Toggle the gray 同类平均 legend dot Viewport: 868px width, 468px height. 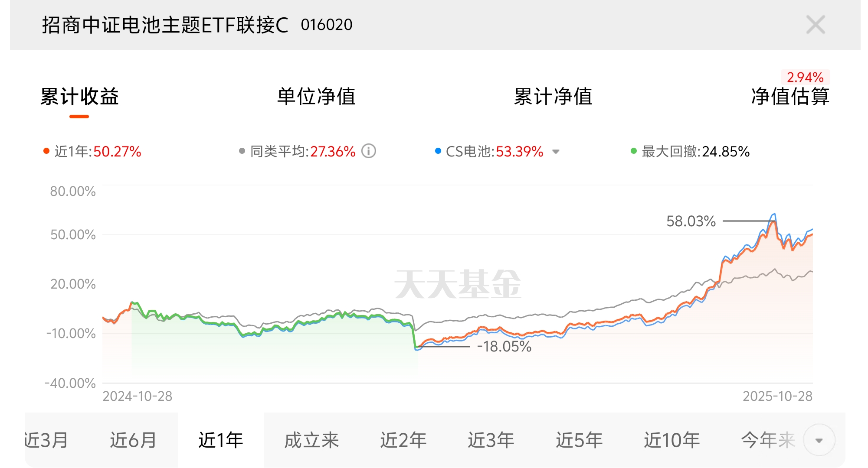[x=242, y=151]
